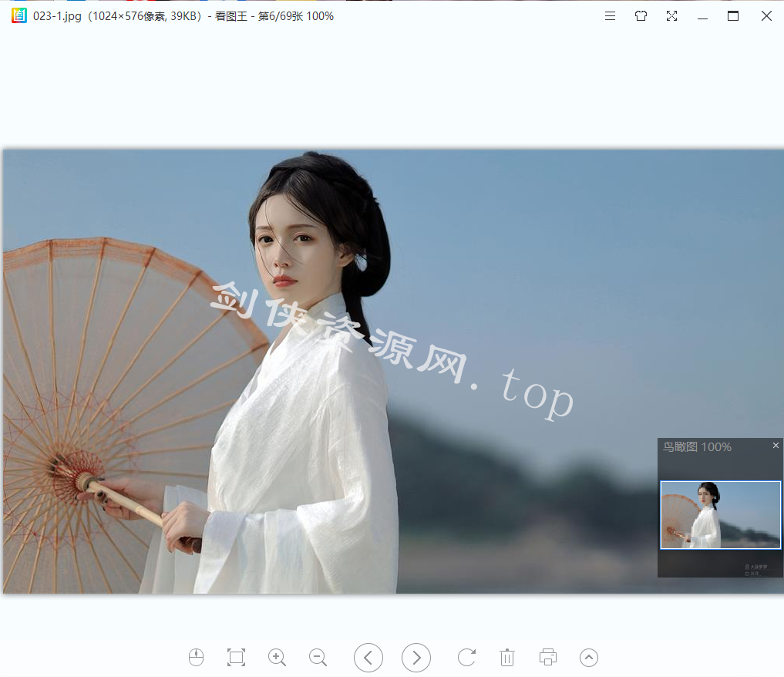Image resolution: width=784 pixels, height=677 pixels.
Task: Go to the previous image
Action: tap(368, 658)
